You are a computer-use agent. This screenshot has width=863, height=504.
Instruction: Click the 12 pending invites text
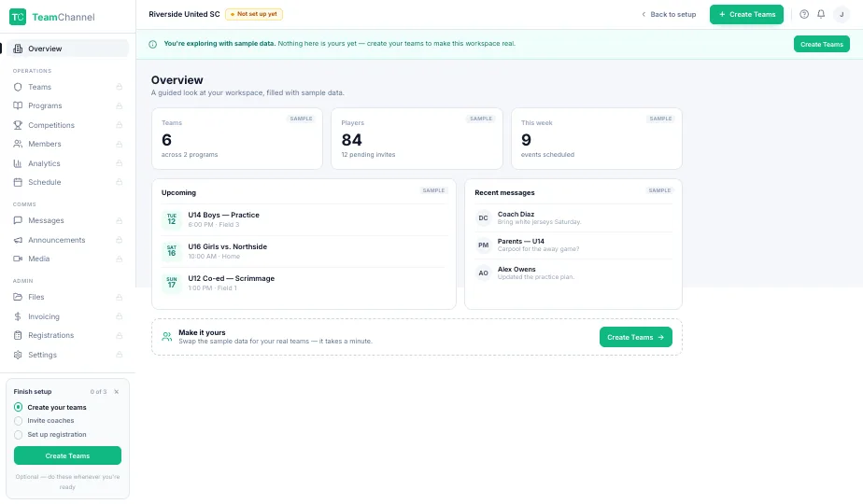[x=368, y=155]
